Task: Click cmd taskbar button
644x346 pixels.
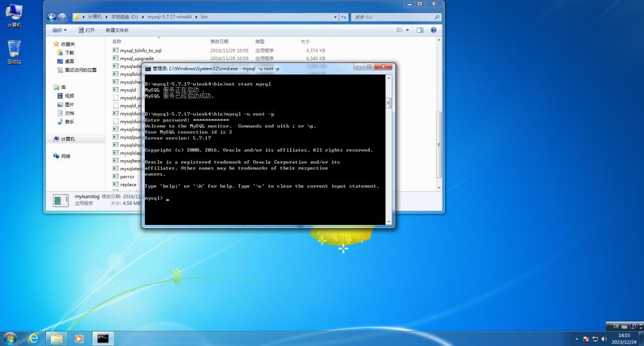Action: (x=103, y=338)
